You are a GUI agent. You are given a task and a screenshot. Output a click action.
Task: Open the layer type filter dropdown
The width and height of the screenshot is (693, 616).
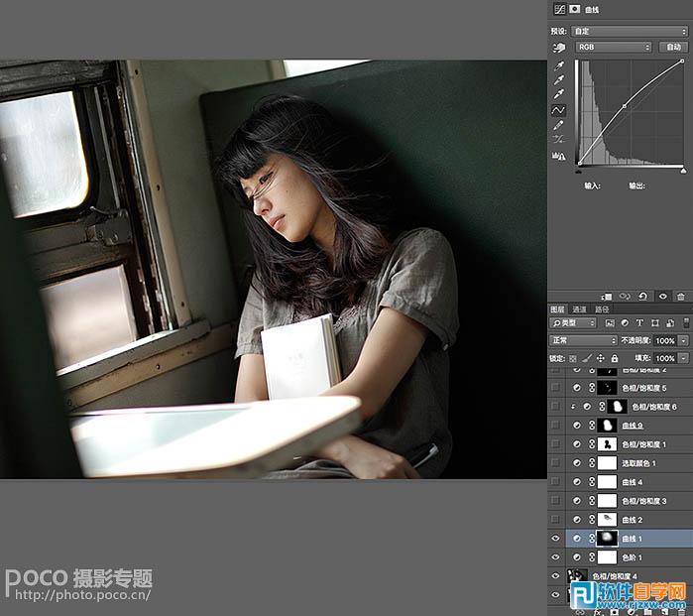(x=573, y=322)
